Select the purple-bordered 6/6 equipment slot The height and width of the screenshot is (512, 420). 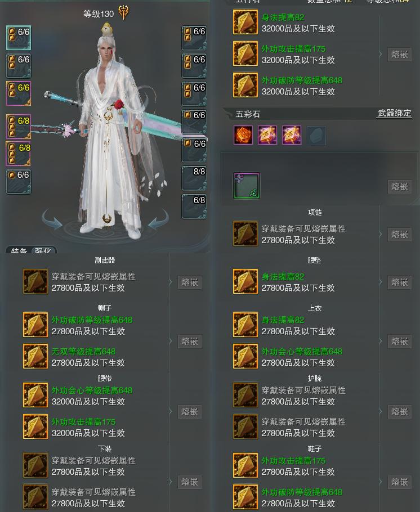(19, 93)
